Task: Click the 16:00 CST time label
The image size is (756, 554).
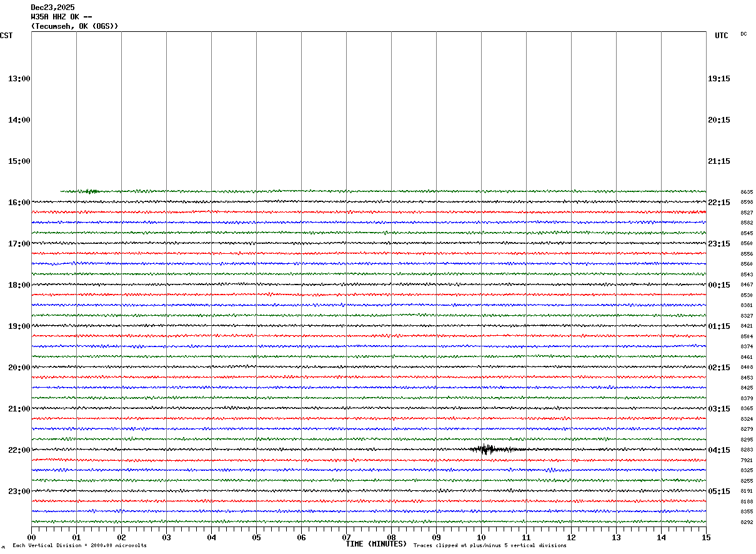Action: pyautogui.click(x=19, y=203)
